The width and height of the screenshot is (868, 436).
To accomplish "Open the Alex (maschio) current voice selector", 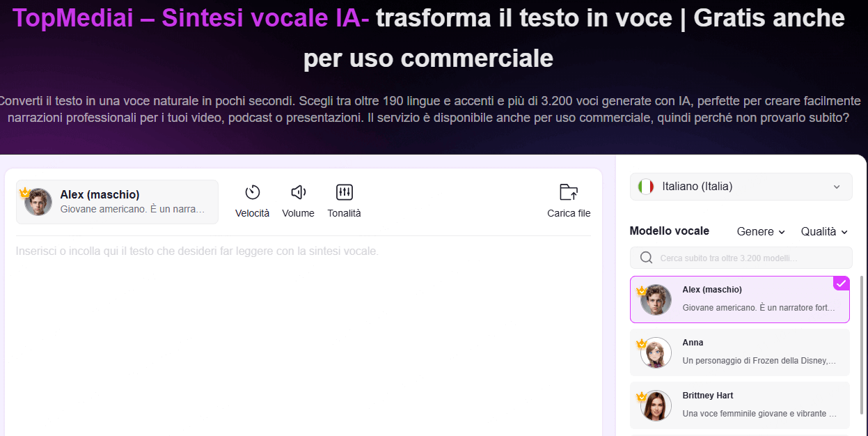I will [117, 202].
